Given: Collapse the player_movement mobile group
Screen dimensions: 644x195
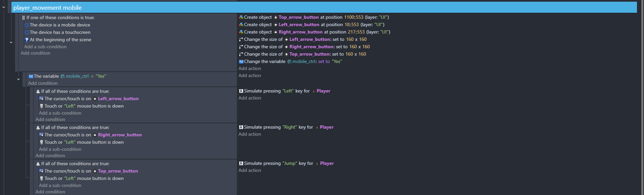Looking at the screenshot, I should (4, 7).
